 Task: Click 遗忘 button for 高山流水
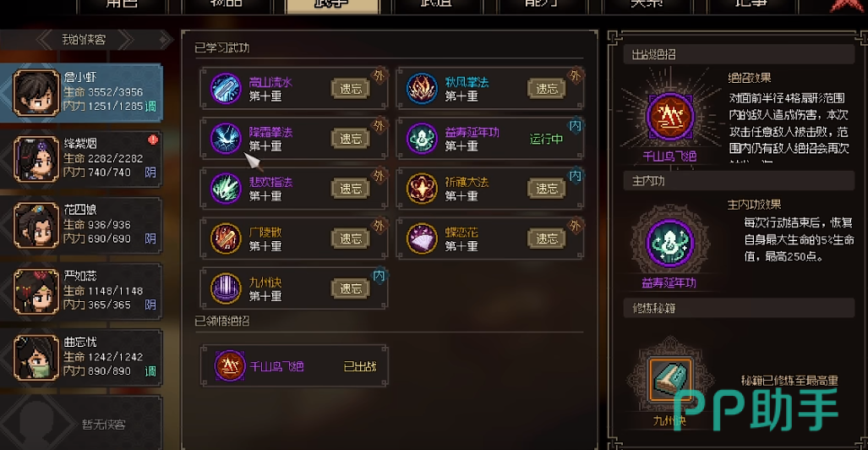coord(350,89)
